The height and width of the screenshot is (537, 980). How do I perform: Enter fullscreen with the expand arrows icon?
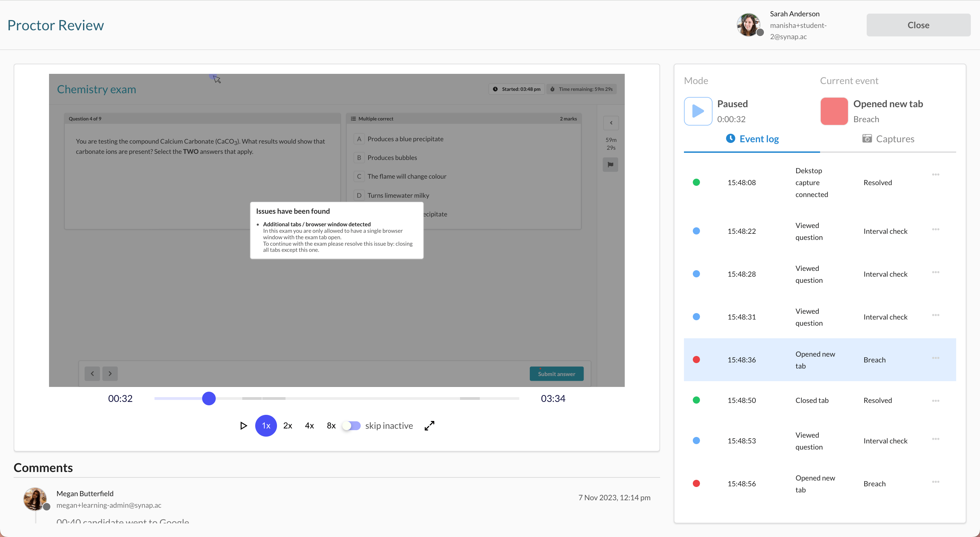[429, 425]
